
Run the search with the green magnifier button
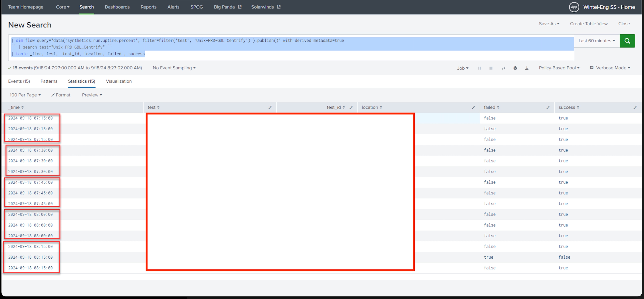tap(627, 41)
